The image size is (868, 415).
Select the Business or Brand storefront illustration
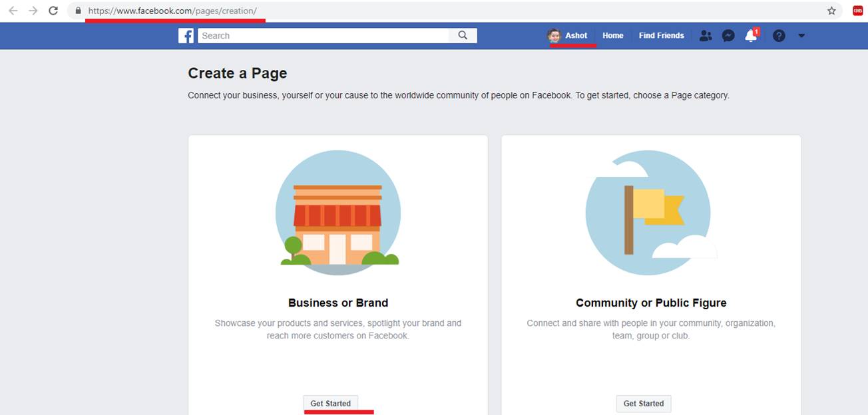pyautogui.click(x=338, y=213)
